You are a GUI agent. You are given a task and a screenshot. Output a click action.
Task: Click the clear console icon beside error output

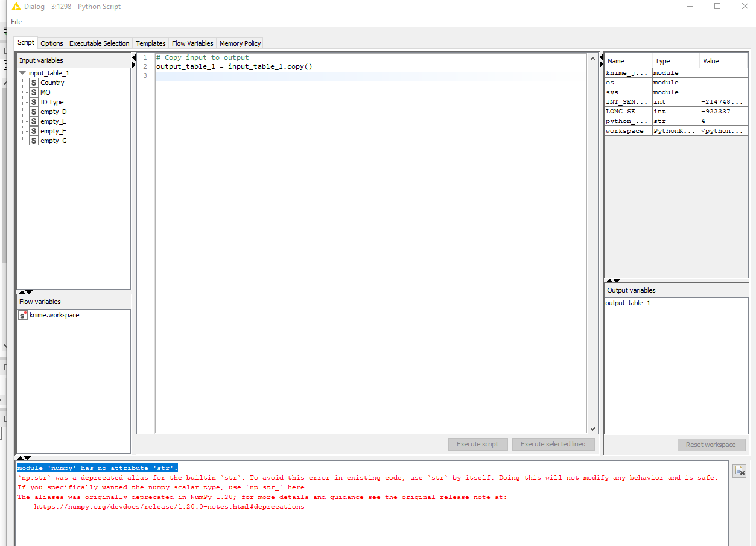(739, 471)
